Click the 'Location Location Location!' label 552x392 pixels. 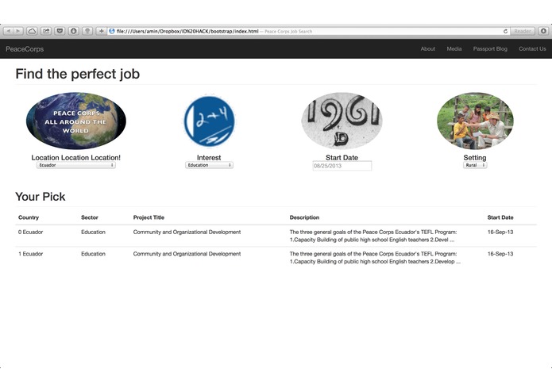(76, 157)
